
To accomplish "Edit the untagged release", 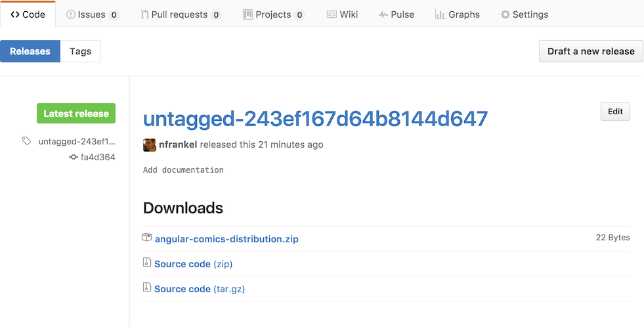I will click(615, 112).
